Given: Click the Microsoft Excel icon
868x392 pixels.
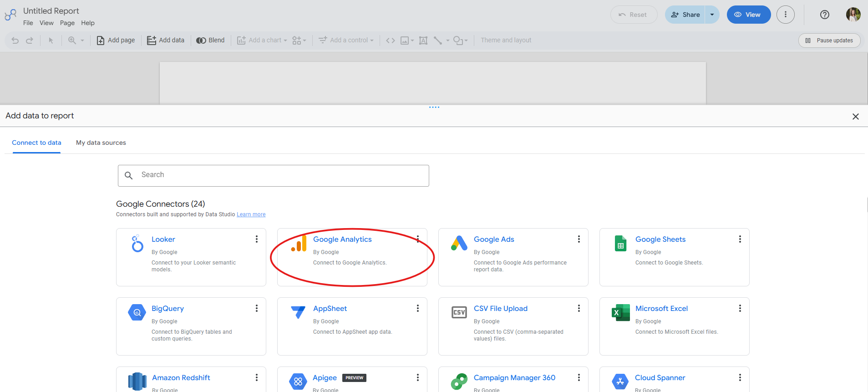Looking at the screenshot, I should [x=621, y=312].
